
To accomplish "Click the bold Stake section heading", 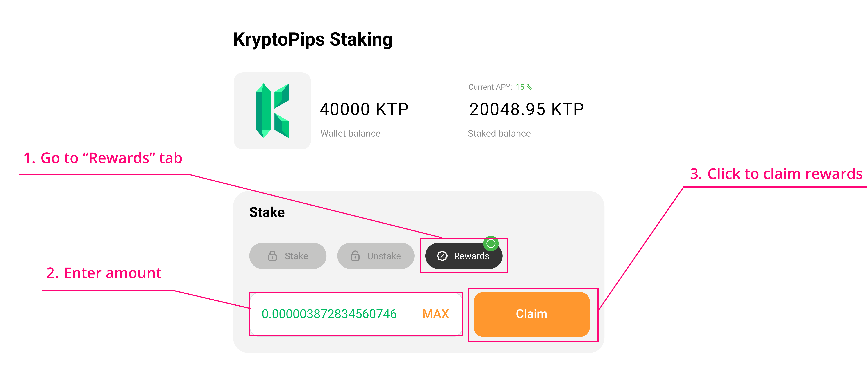I will (267, 212).
